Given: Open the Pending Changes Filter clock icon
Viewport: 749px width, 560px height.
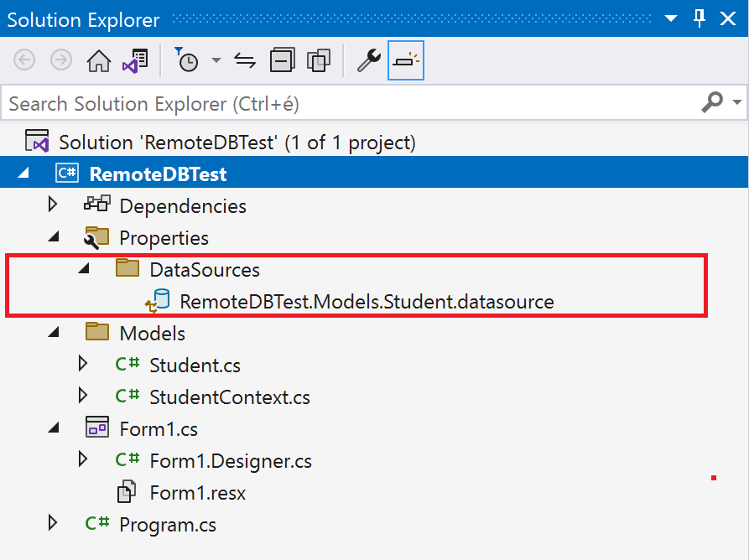Looking at the screenshot, I should pos(186,60).
